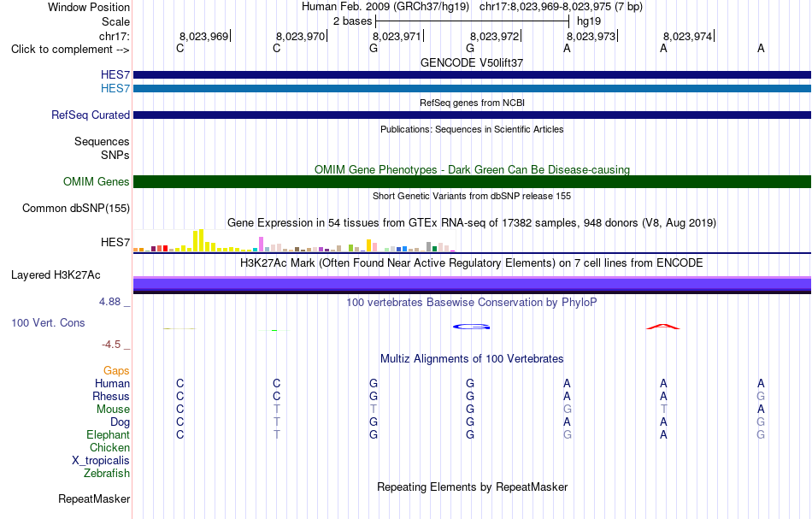The image size is (812, 519).
Task: Click the light blue HES7 GENCODE transcript bar
Action: coord(472,89)
